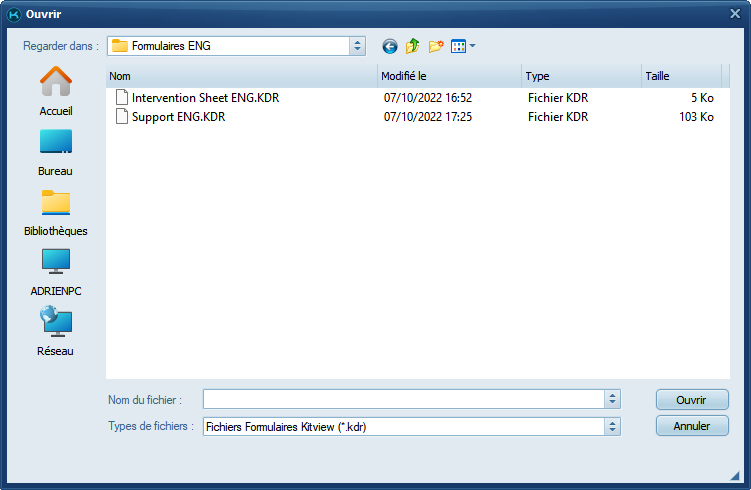Screen dimensions: 751x490
Task: Click the Ouvrir button
Action: [x=691, y=399]
